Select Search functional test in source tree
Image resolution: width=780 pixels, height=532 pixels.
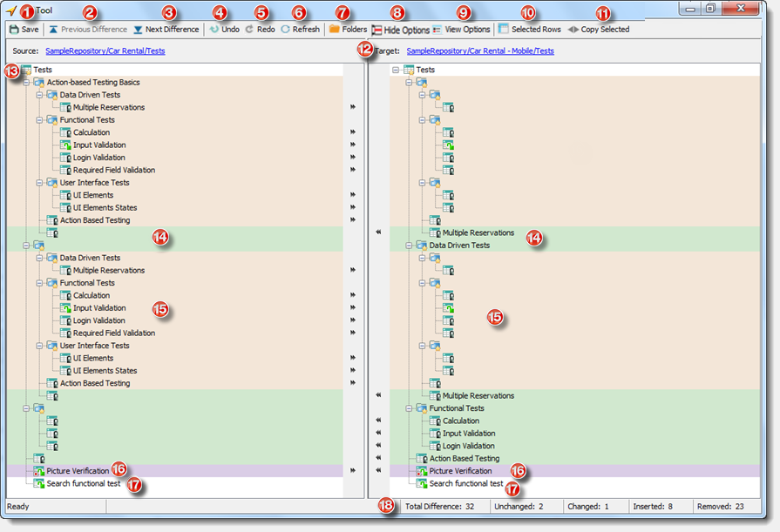[83, 483]
